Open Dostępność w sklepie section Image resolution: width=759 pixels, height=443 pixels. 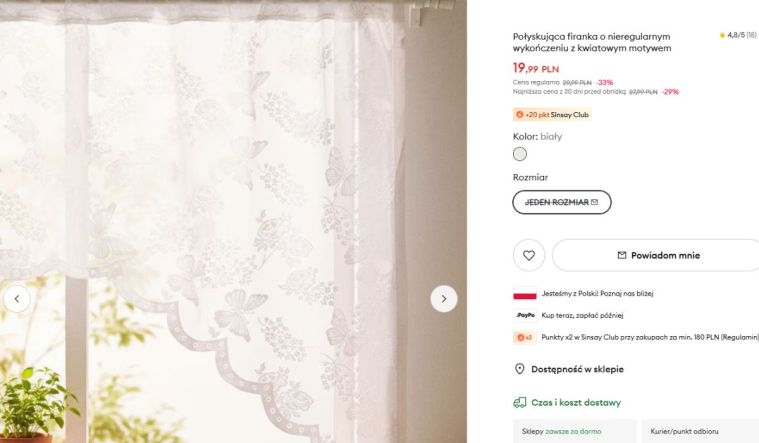(x=577, y=369)
